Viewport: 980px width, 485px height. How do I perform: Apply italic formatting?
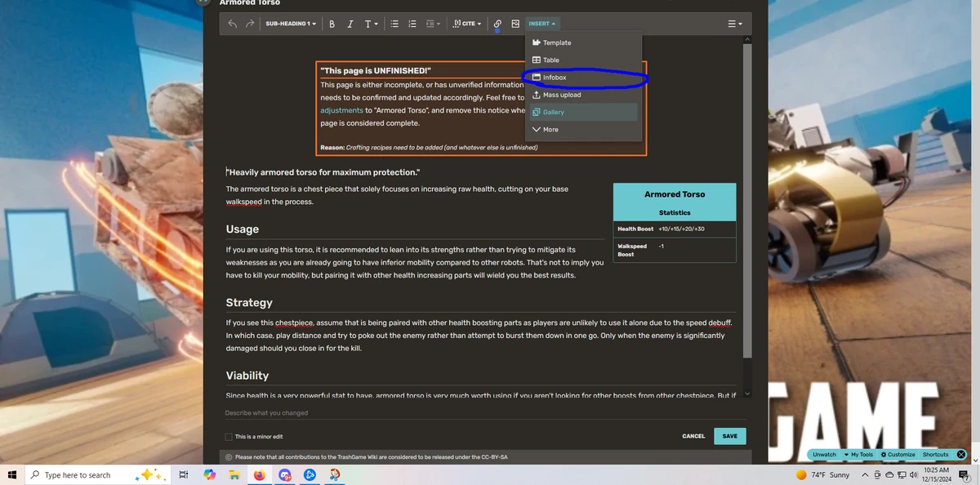pos(350,24)
